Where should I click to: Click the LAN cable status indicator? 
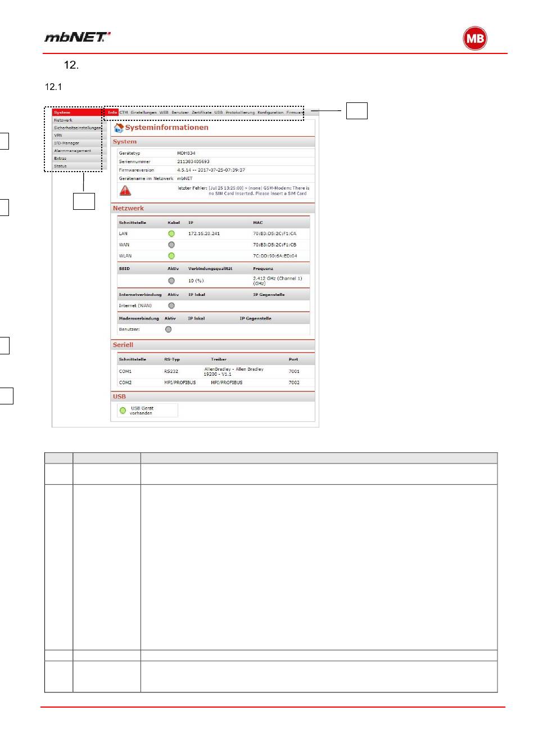[x=171, y=233]
